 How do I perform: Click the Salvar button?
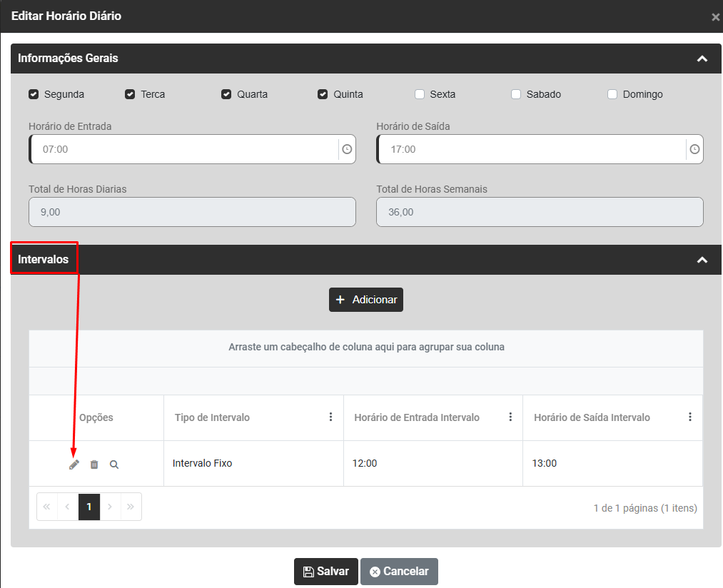(x=325, y=572)
